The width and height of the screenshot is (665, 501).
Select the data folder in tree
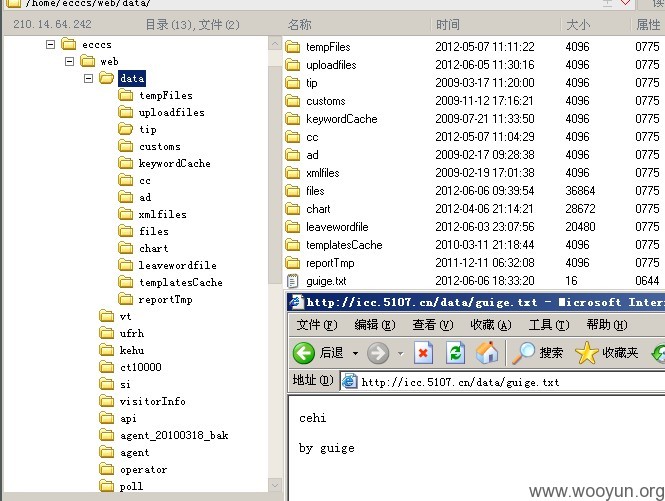point(132,78)
